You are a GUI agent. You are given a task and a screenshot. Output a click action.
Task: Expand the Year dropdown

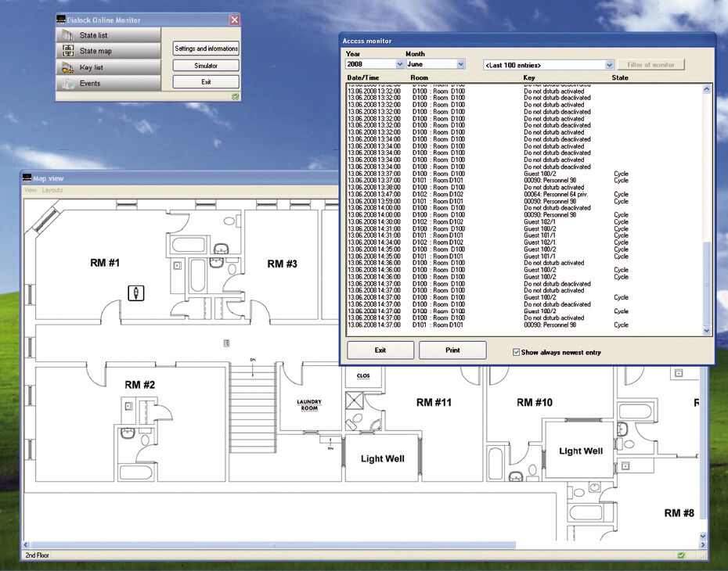[400, 64]
